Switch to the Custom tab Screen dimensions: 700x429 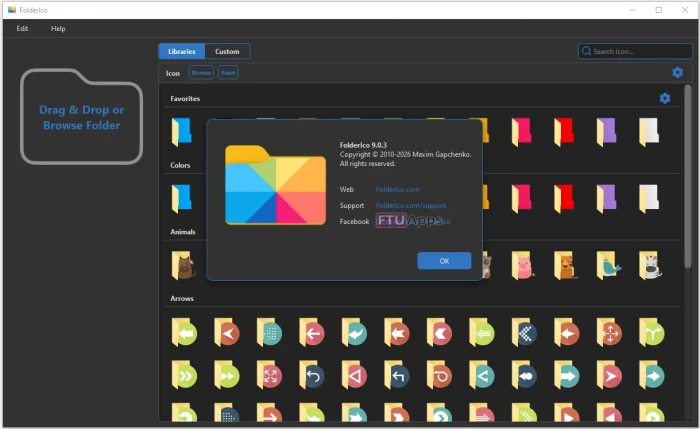(x=227, y=51)
